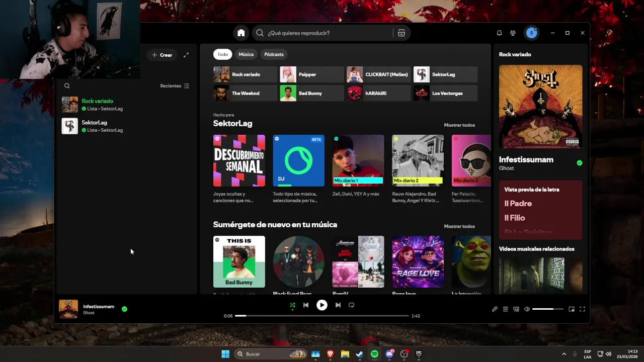This screenshot has height=362, width=644.
Task: Open the connect to a device icon
Action: [516, 309]
